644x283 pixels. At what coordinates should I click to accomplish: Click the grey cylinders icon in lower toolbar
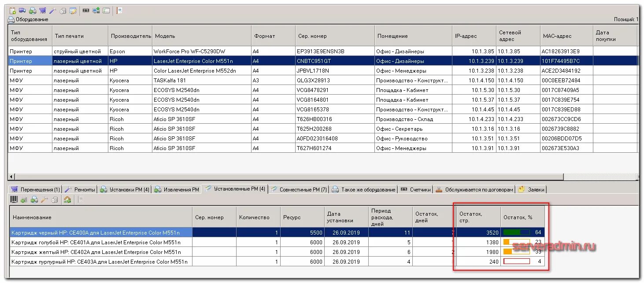[55, 200]
